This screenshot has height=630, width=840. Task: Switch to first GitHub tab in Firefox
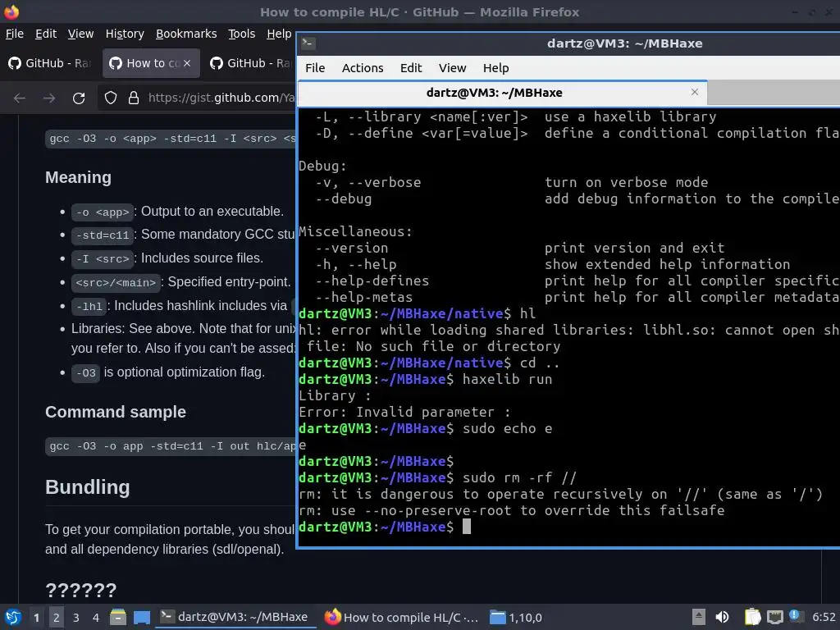click(x=50, y=63)
